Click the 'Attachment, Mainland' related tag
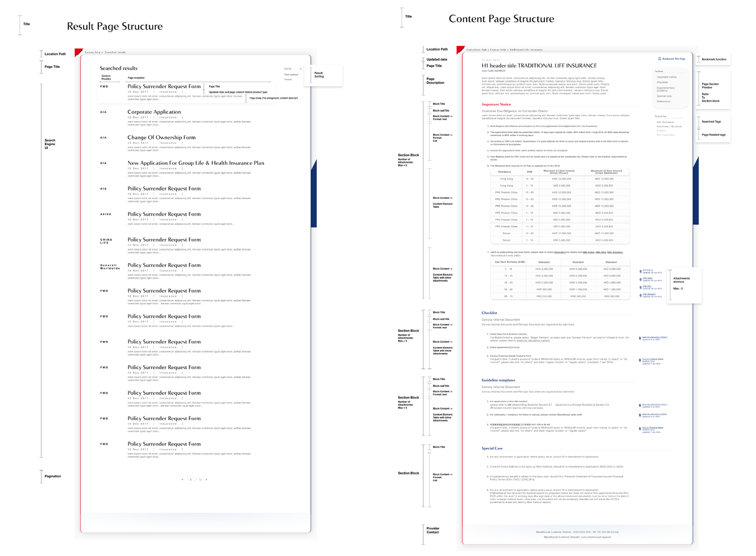The width and height of the screenshot is (756, 556). pos(669,127)
